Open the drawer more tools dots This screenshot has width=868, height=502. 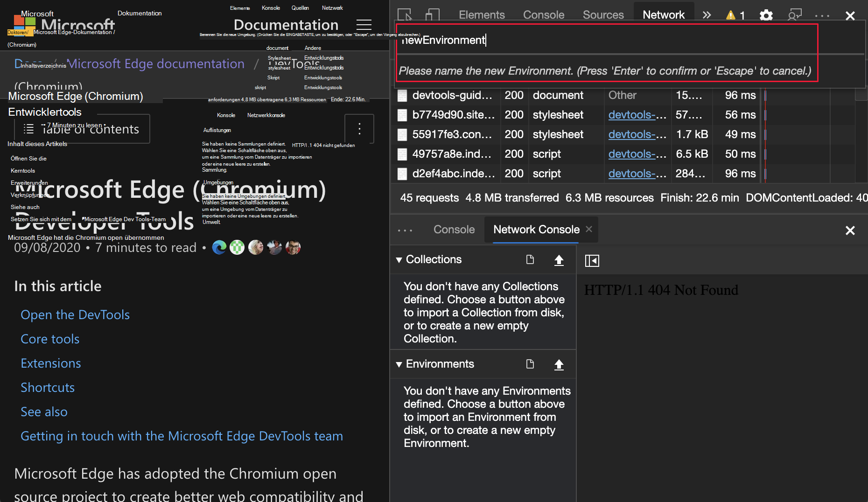(405, 230)
